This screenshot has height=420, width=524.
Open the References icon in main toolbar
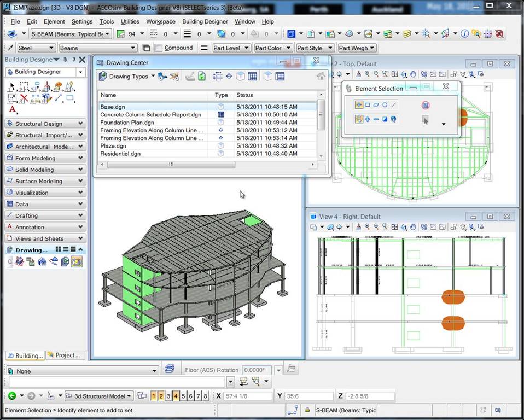pyautogui.click(x=330, y=34)
